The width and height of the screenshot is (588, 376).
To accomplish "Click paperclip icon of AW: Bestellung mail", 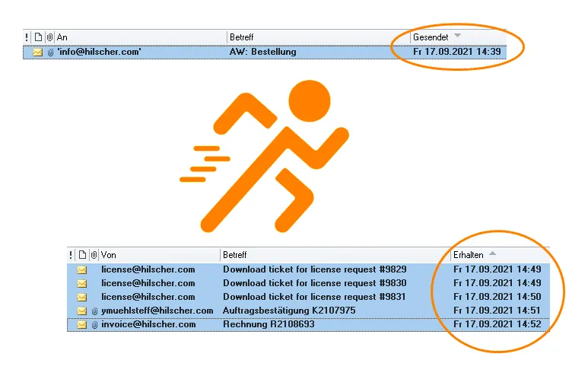I will click(x=51, y=53).
